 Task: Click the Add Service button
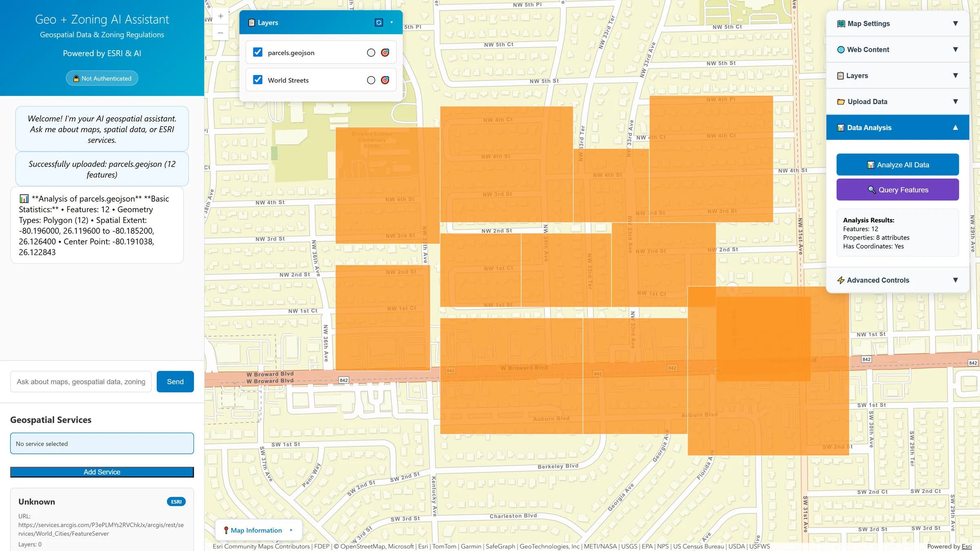pos(102,472)
